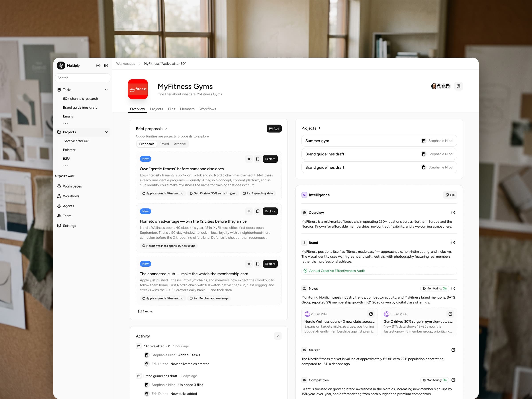Bookmark the "gentle fitness" proposal

[258, 159]
